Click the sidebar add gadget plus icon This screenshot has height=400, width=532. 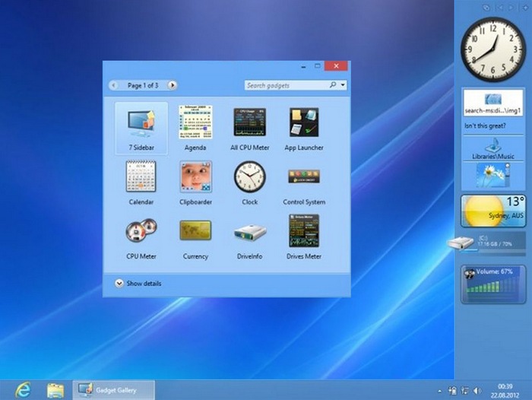click(525, 8)
